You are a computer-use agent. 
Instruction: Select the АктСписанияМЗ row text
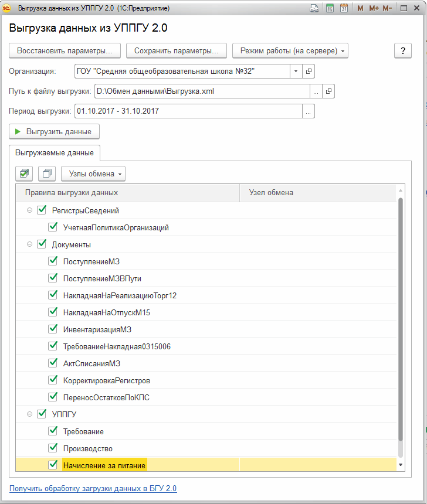pos(91,364)
